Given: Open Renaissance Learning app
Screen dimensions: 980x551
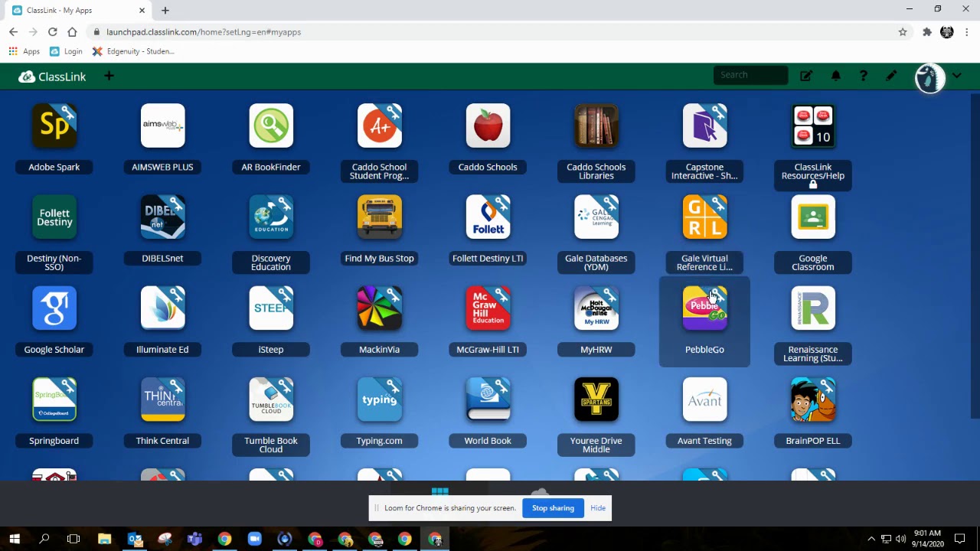Looking at the screenshot, I should coord(813,308).
